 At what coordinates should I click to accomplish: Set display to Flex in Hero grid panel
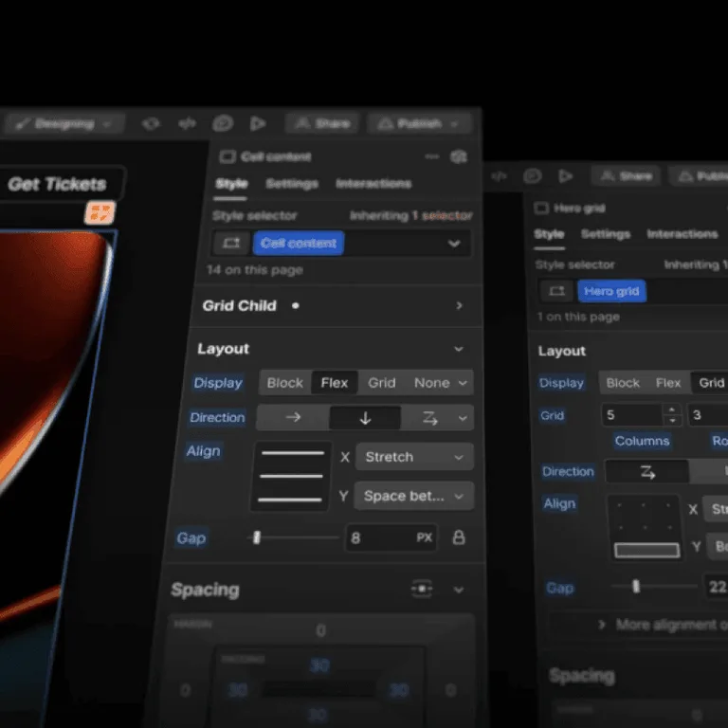[668, 383]
